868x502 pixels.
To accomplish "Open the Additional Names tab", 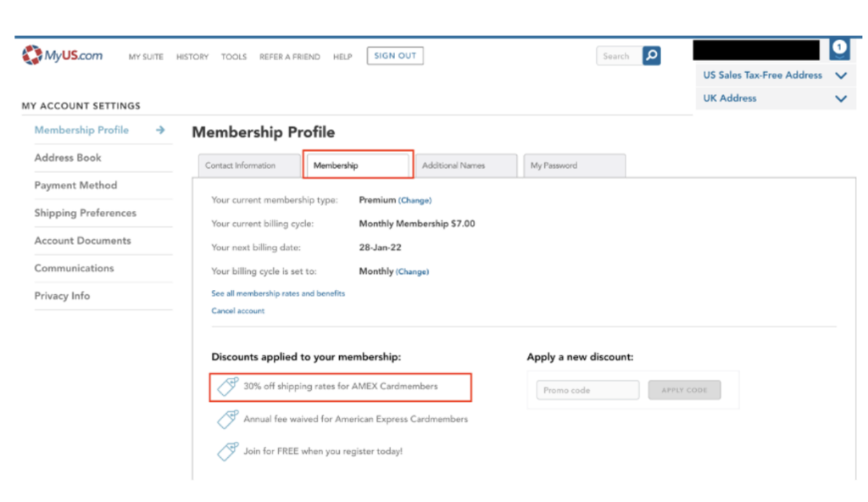I will click(x=465, y=165).
